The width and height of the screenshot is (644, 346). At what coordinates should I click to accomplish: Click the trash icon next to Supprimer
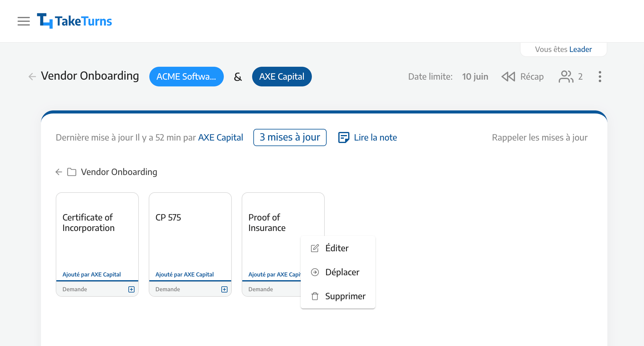coord(315,296)
